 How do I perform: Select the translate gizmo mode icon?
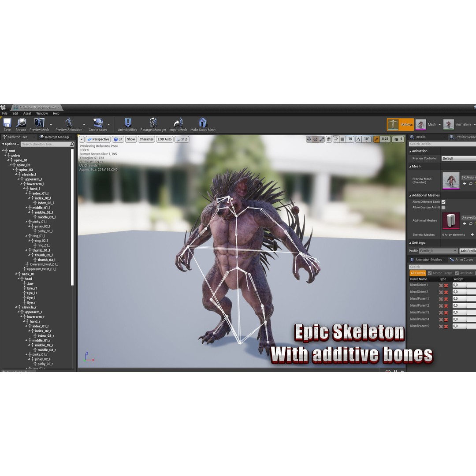click(x=309, y=139)
